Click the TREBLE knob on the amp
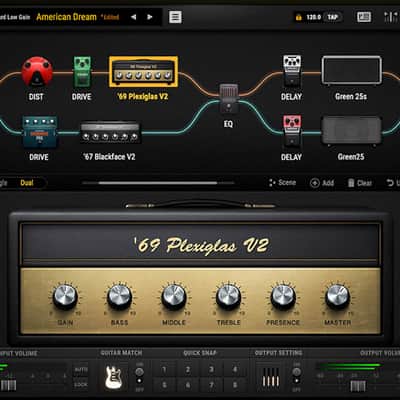This screenshot has width=400, height=400. (x=228, y=296)
